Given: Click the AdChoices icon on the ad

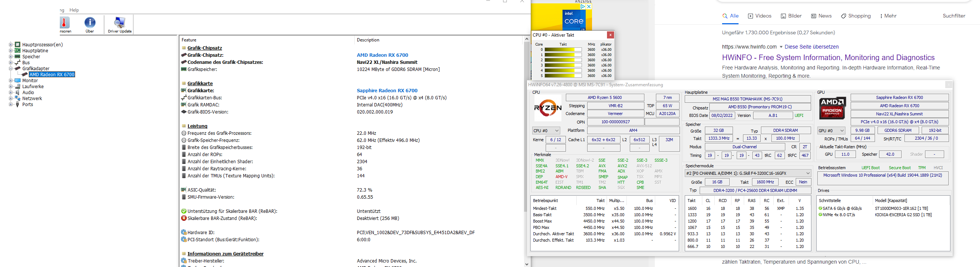Looking at the screenshot, I should [x=582, y=6].
